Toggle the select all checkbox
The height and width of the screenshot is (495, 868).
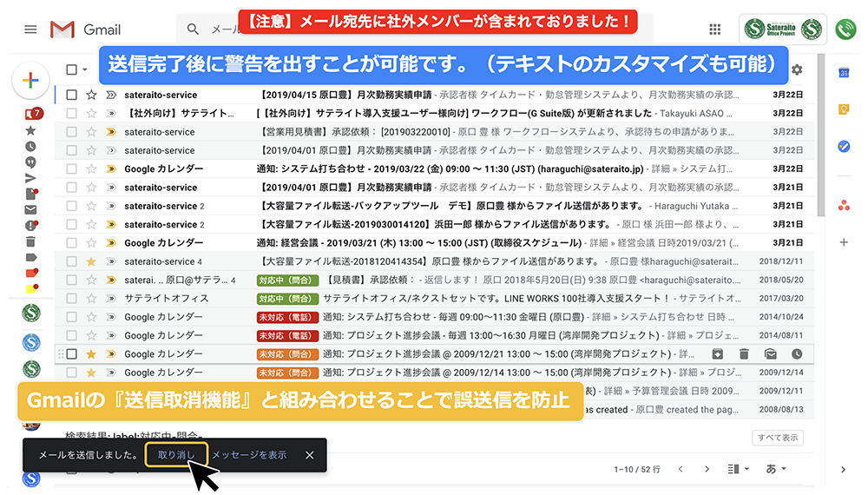[x=71, y=69]
